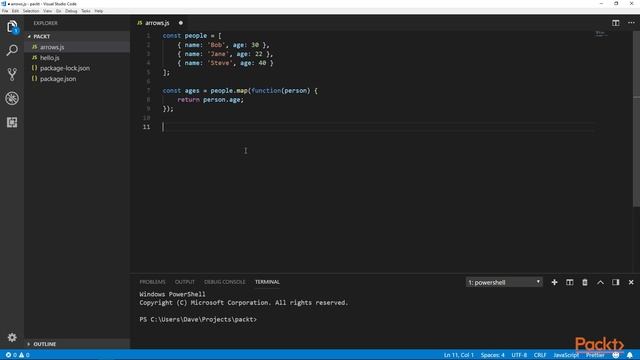Image resolution: width=640 pixels, height=360 pixels.
Task: Click Ln 11, Col 1 in status bar
Action: [459, 355]
